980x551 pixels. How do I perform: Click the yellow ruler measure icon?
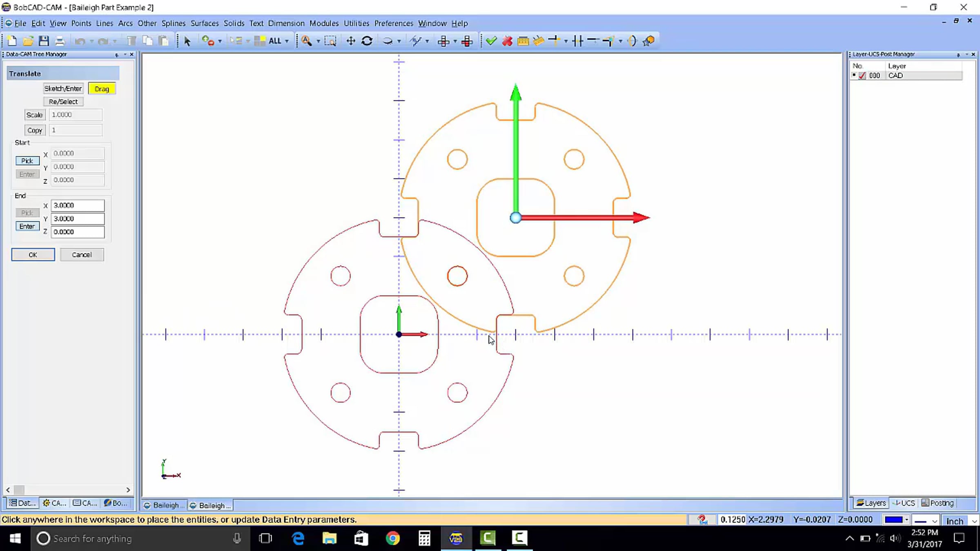point(523,41)
